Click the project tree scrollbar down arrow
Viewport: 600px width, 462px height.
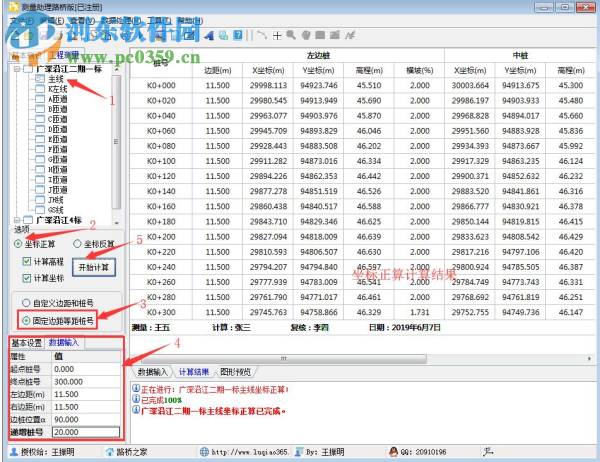tap(117, 222)
